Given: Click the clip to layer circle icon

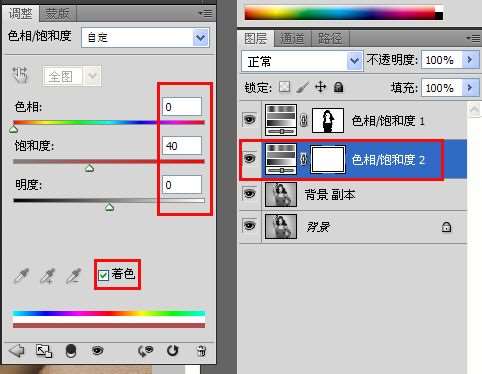Looking at the screenshot, I should tap(71, 351).
